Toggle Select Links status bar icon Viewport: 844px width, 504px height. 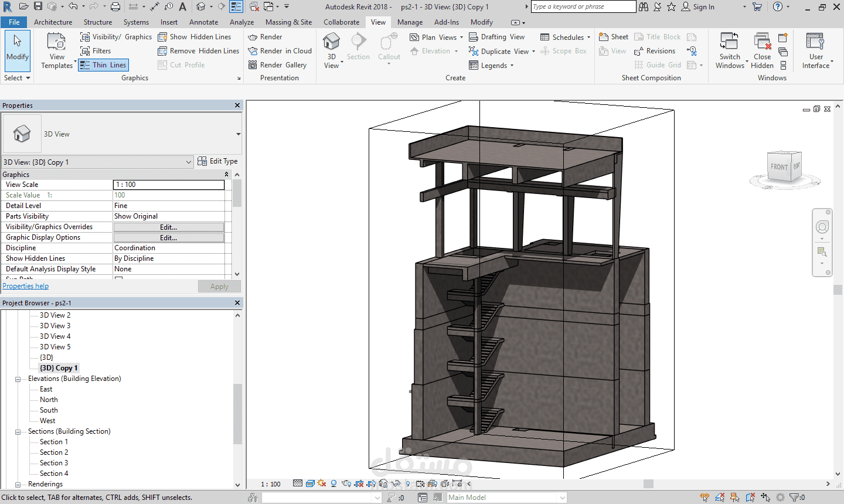pos(705,498)
